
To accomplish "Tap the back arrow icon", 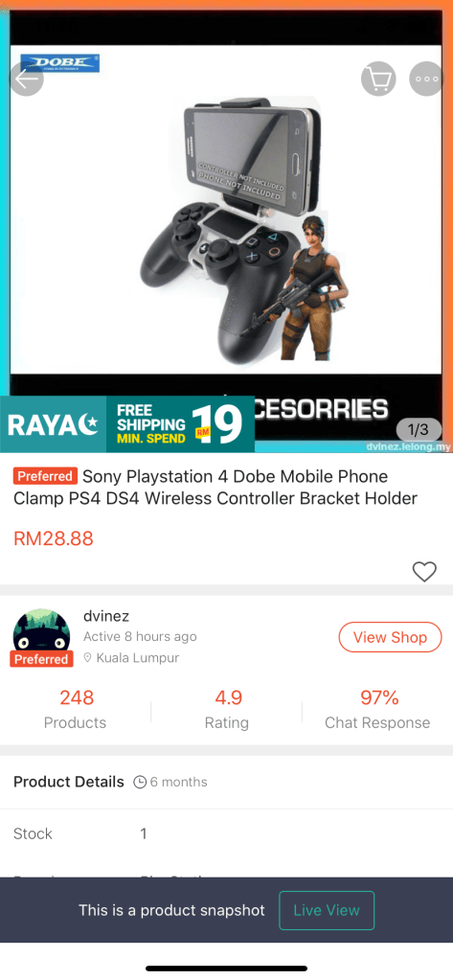I will coord(26,80).
